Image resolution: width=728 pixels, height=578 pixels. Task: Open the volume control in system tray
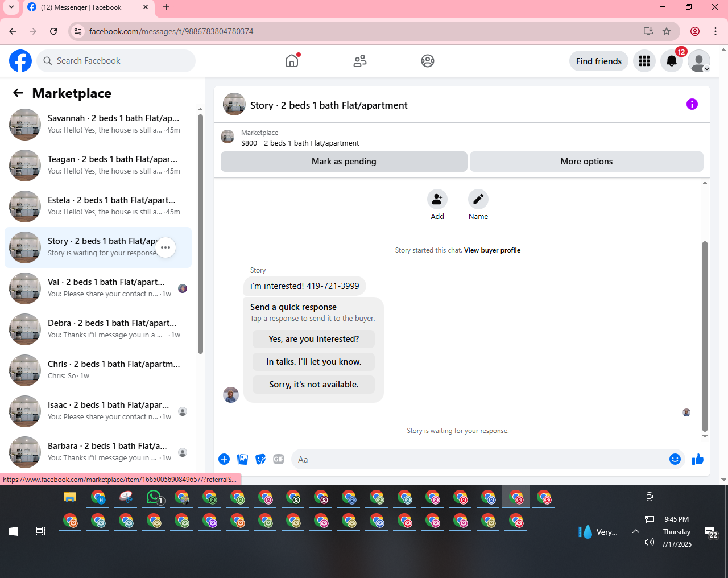click(x=650, y=542)
